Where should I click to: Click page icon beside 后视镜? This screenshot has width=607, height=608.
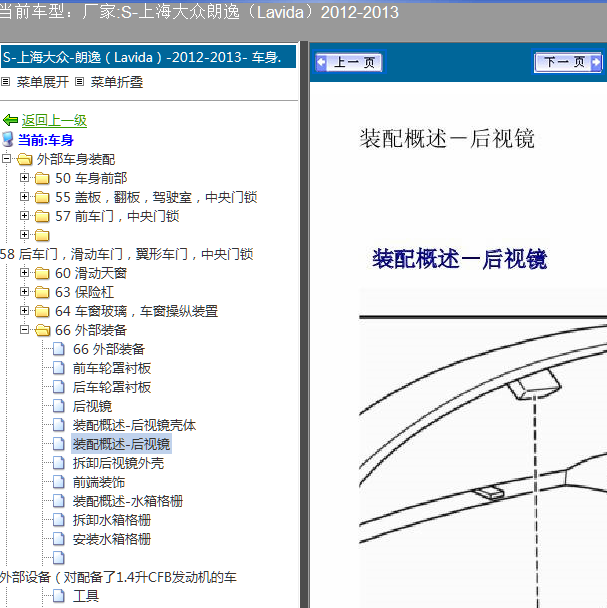coord(59,406)
